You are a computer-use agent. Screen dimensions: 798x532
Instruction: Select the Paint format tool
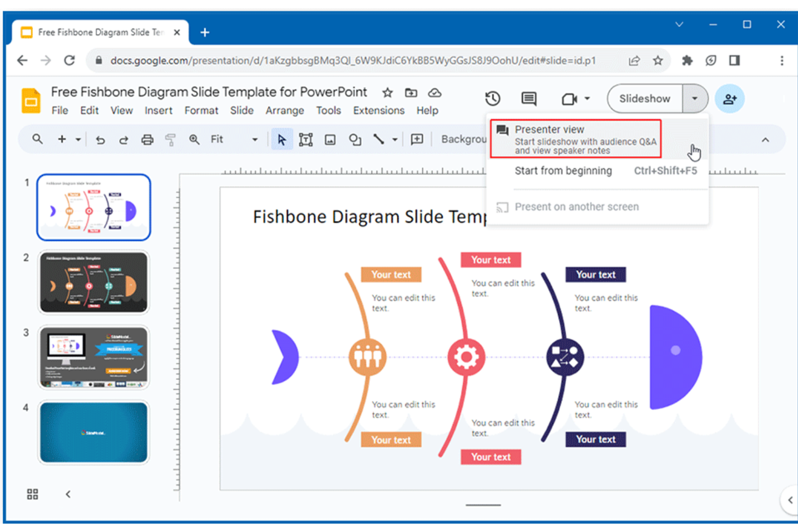(x=170, y=139)
